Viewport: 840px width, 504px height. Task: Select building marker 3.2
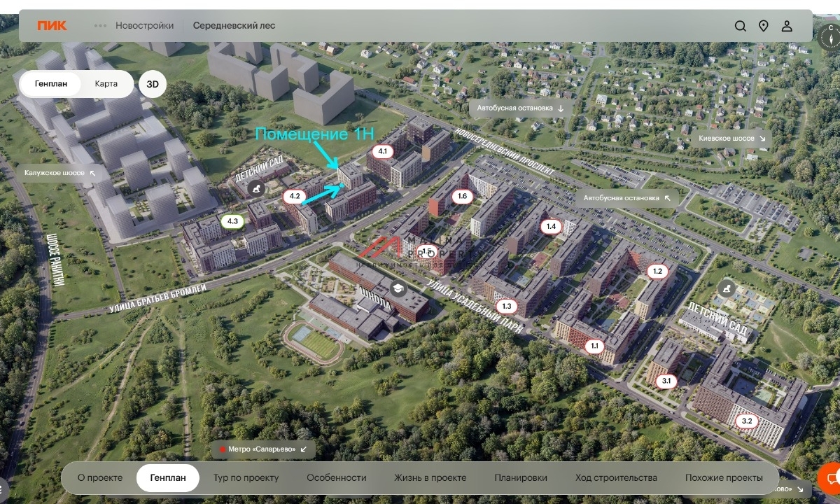(747, 421)
